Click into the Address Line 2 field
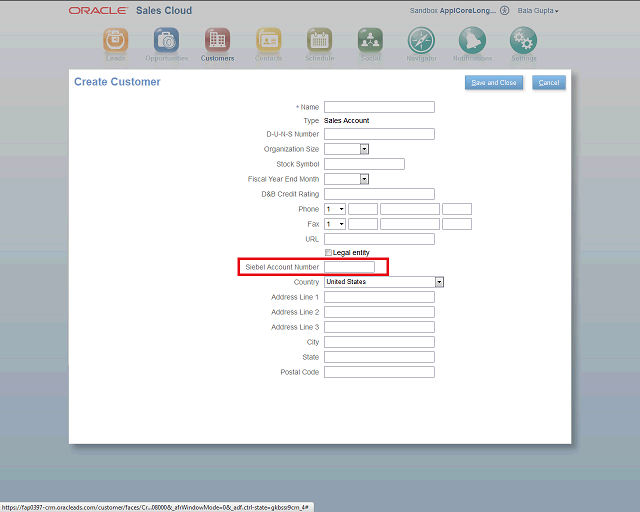The image size is (640, 512). tap(379, 312)
